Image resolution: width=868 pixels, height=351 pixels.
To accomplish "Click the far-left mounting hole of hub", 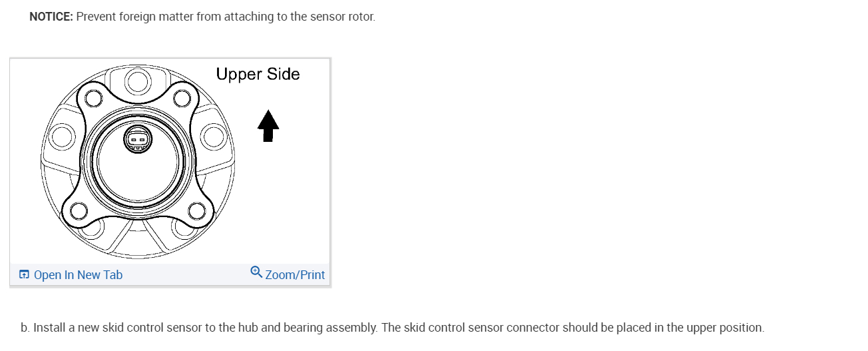I will tap(61, 139).
